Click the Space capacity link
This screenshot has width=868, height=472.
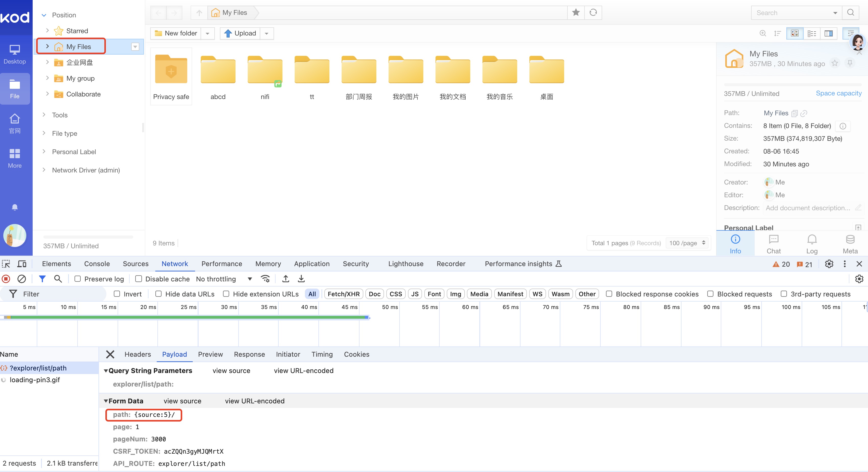[839, 93]
